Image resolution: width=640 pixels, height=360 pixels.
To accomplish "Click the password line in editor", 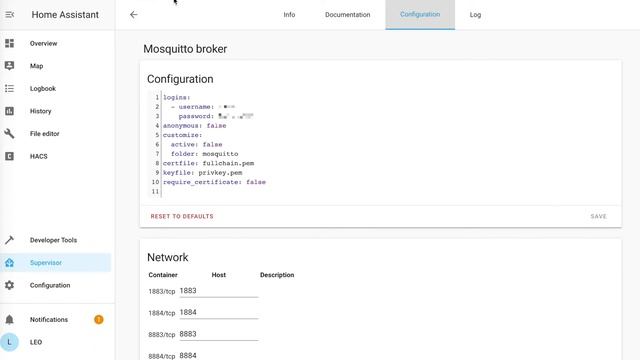I will (x=216, y=116).
